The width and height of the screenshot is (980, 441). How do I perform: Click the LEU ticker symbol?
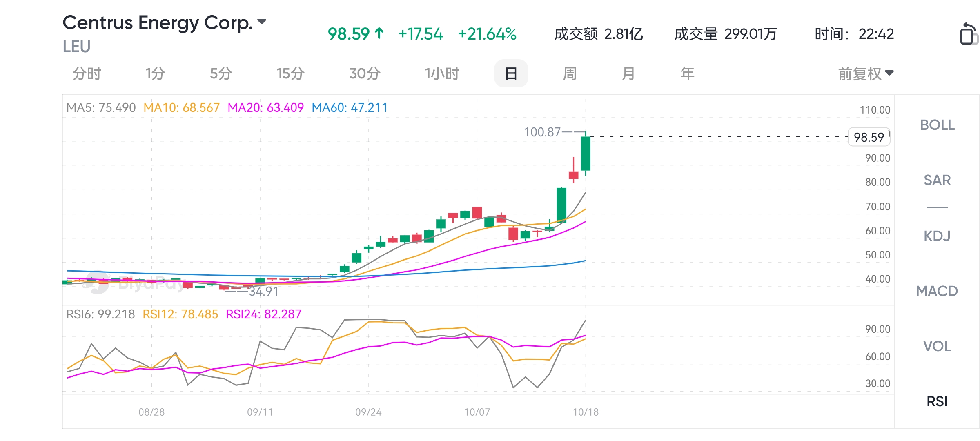tap(77, 47)
